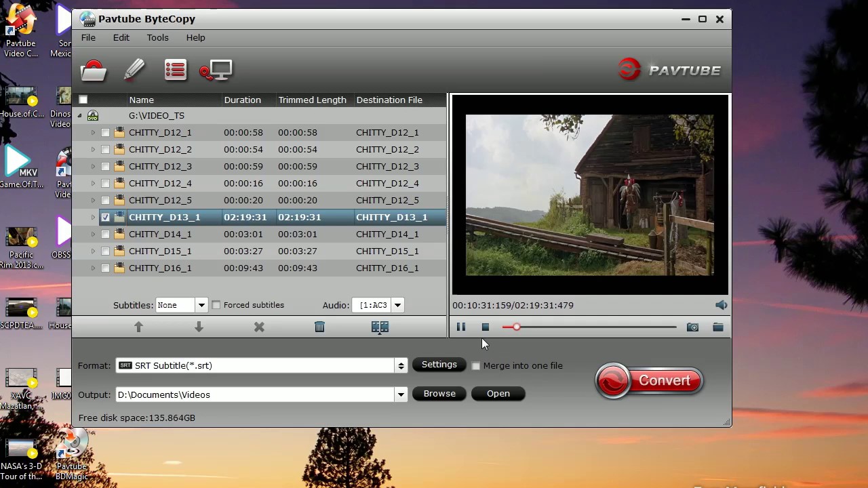This screenshot has width=868, height=488.
Task: Check the CHITTY_D12_4 checkbox
Action: click(105, 183)
